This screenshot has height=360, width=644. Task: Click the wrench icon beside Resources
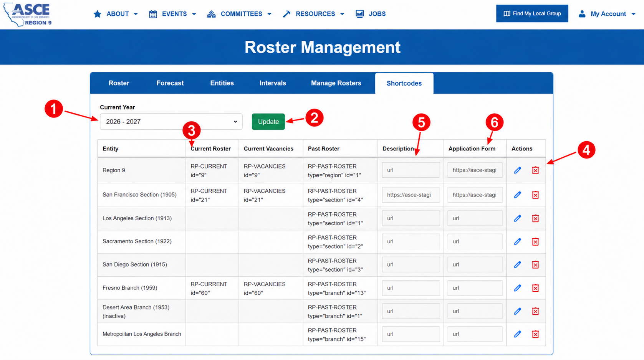(286, 14)
